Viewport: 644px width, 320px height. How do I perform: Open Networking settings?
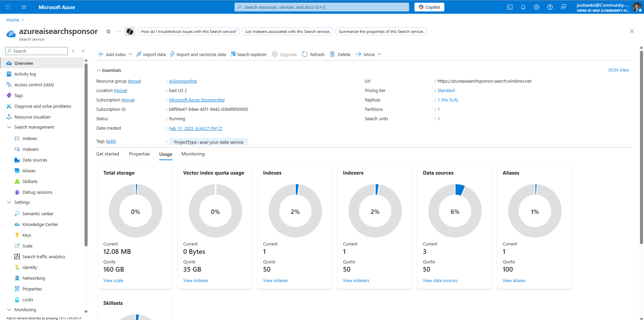click(x=34, y=278)
